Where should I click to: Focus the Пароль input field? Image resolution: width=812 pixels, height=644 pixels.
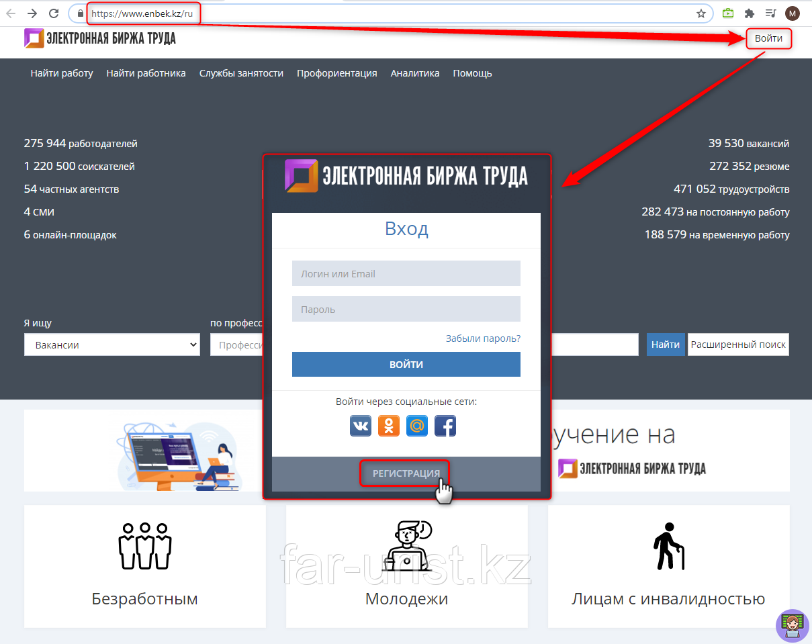pos(406,309)
